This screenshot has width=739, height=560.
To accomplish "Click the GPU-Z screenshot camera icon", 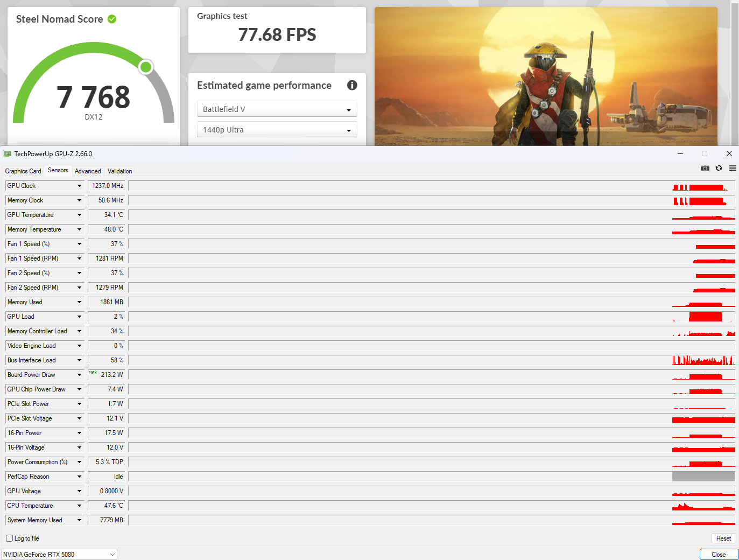I will pos(705,168).
